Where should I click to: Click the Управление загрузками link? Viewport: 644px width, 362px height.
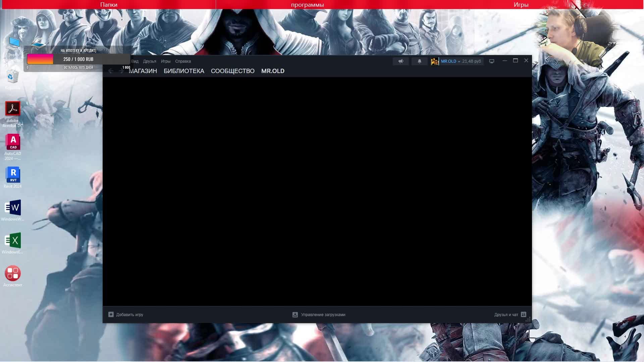click(323, 315)
